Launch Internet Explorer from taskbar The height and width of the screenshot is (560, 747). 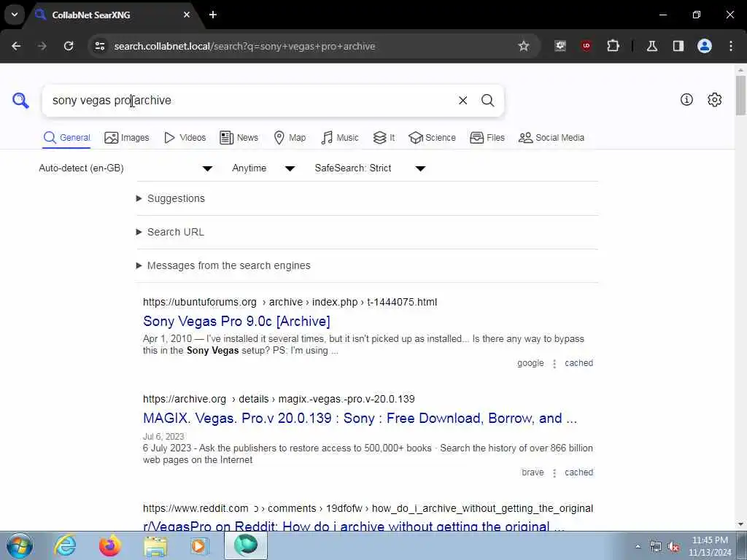pos(65,545)
